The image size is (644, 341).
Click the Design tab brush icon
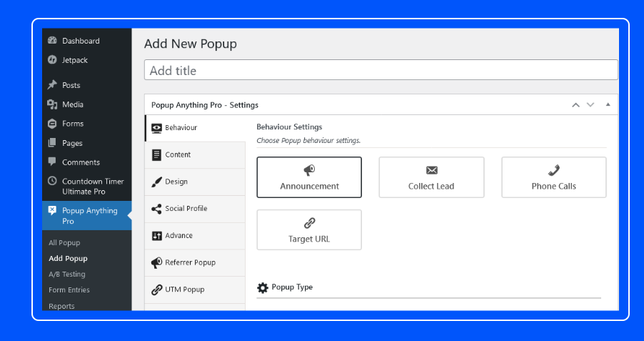pos(156,182)
